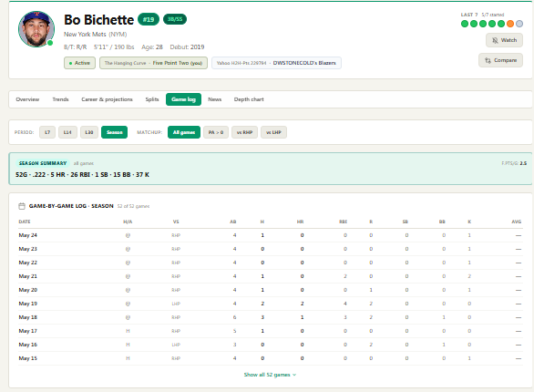Select the Game log tab
Viewport: 534px width, 392px height.
183,99
